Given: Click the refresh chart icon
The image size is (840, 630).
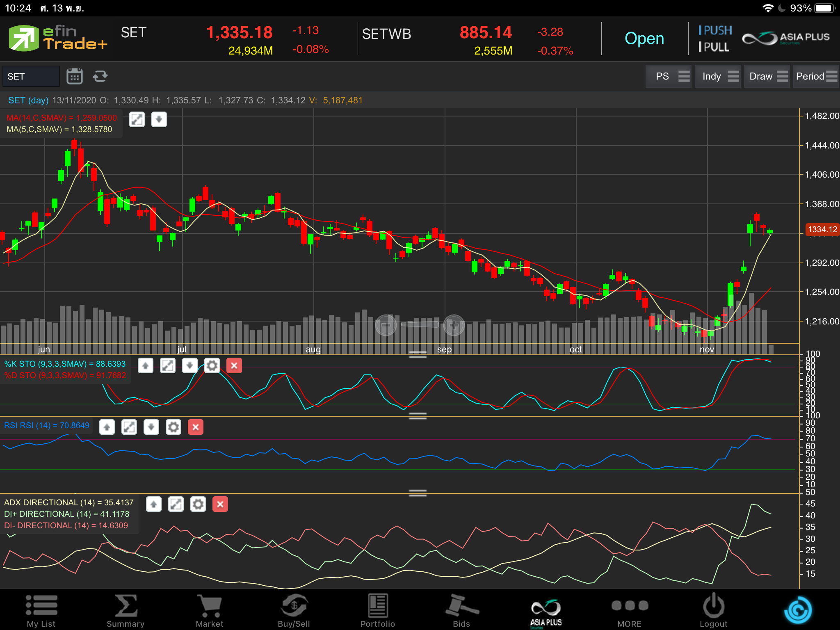Looking at the screenshot, I should (x=100, y=76).
